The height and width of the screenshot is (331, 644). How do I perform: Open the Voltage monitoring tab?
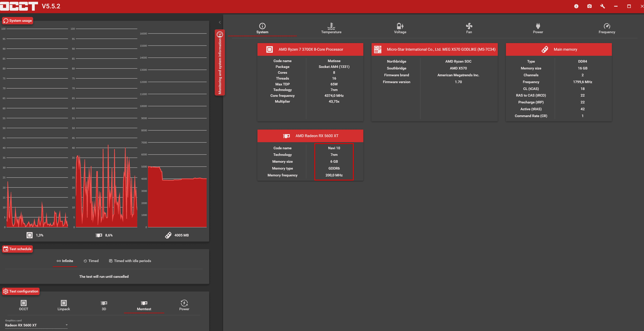point(400,28)
